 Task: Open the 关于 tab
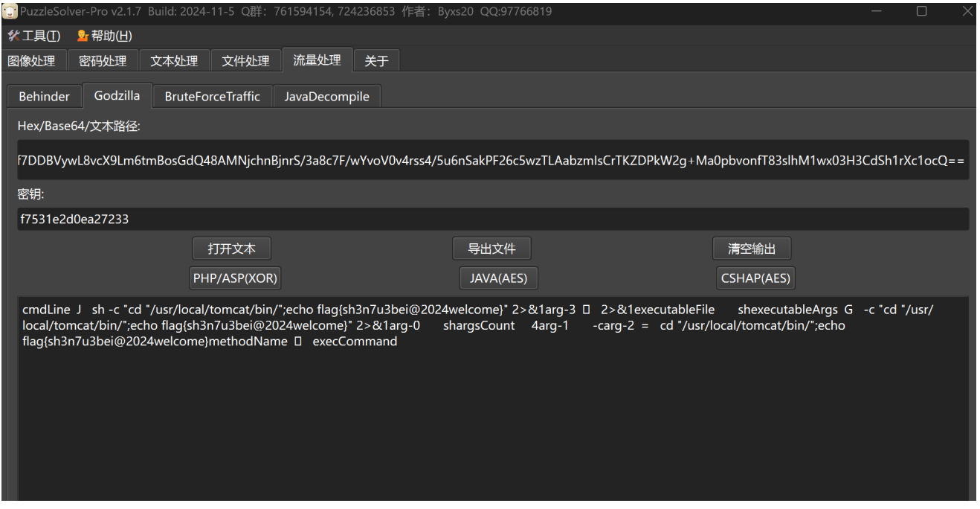377,61
